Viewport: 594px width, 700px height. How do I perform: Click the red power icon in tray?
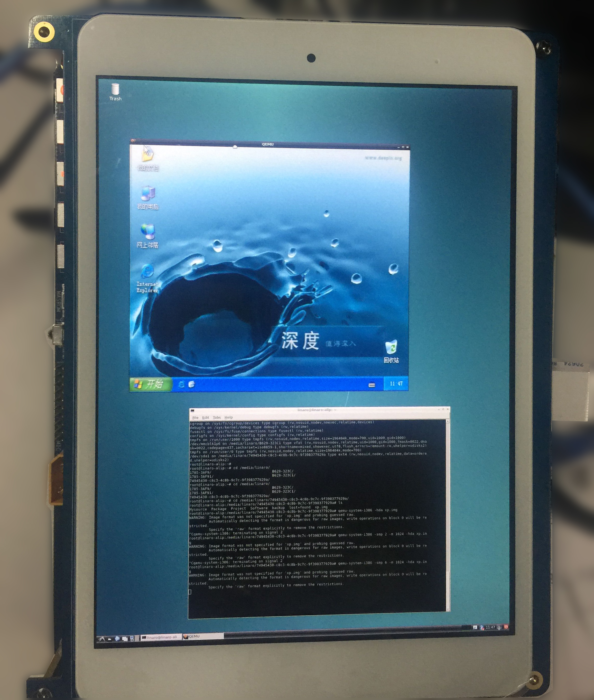pos(506,627)
